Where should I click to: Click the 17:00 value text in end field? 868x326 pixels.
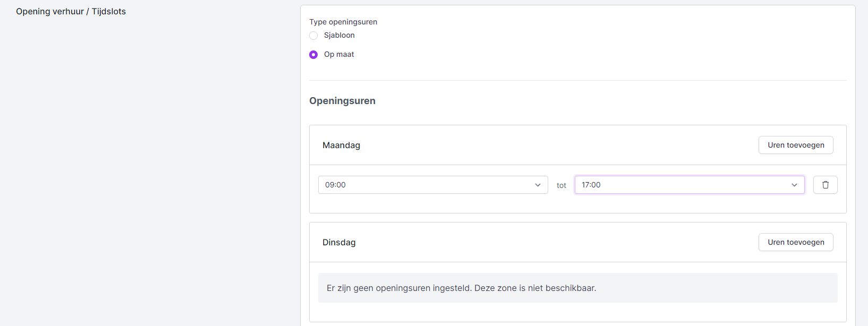(591, 185)
